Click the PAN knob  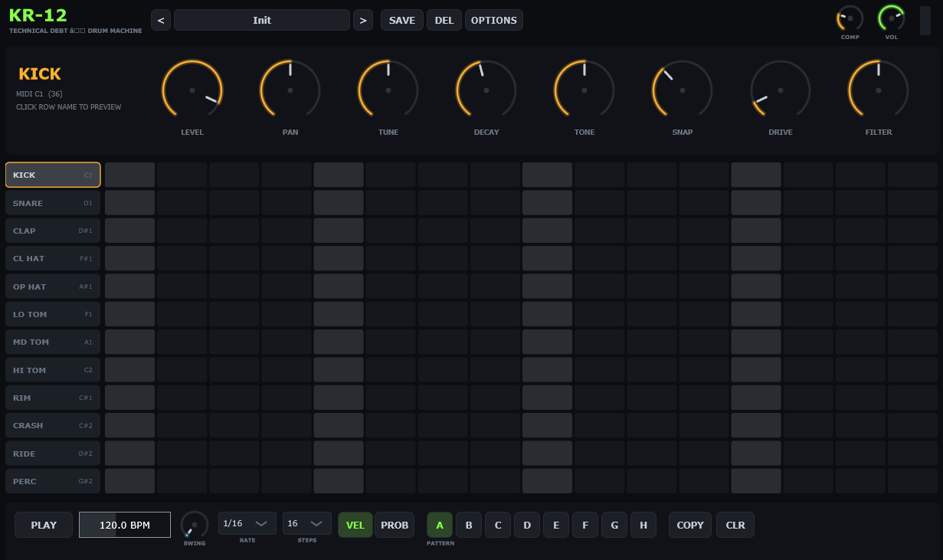click(290, 90)
